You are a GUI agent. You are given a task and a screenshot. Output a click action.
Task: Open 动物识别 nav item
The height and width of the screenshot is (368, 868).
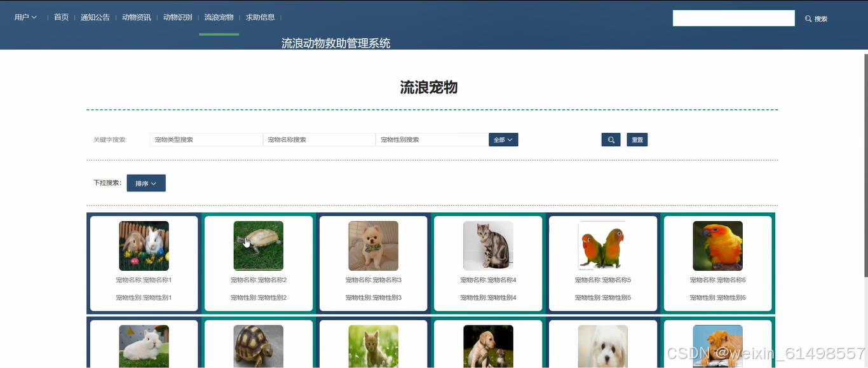(177, 17)
